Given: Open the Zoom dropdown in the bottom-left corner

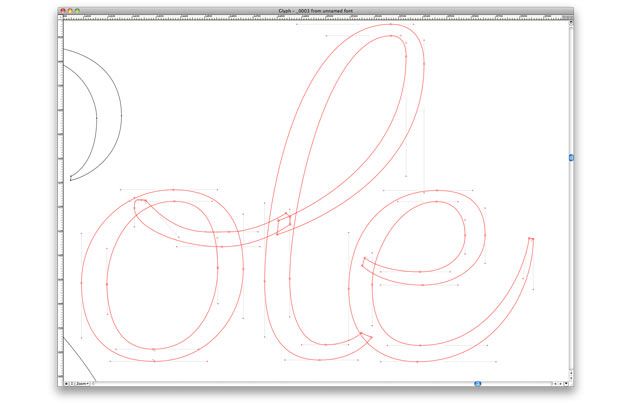Looking at the screenshot, I should coord(83,383).
